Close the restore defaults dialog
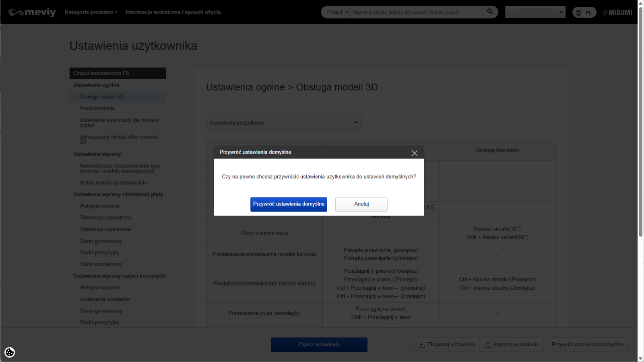This screenshot has height=362, width=644. coord(415,153)
